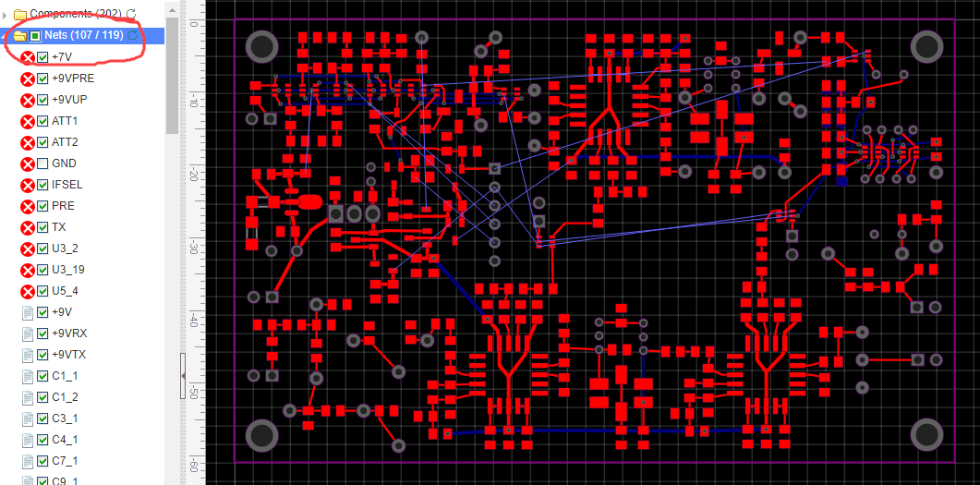The height and width of the screenshot is (485, 980).
Task: Click the Nets folder icon
Action: pos(19,36)
